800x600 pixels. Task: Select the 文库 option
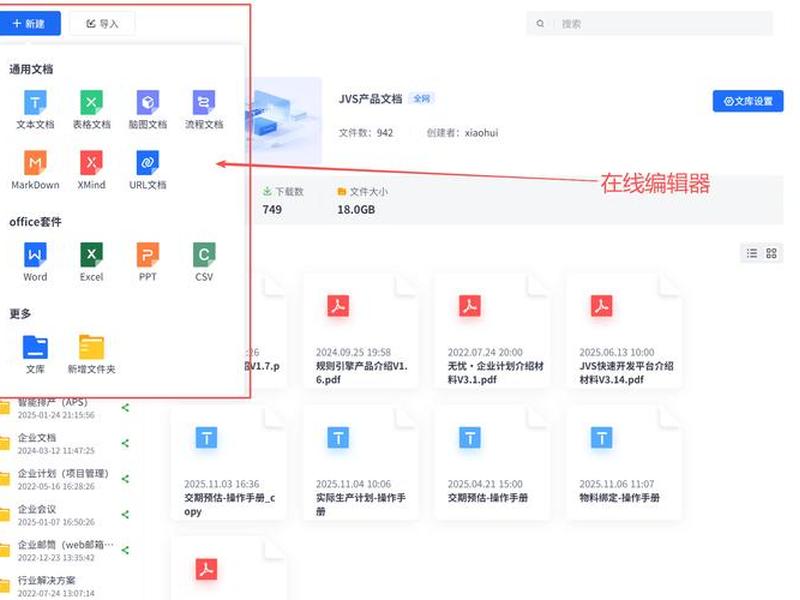(x=35, y=354)
